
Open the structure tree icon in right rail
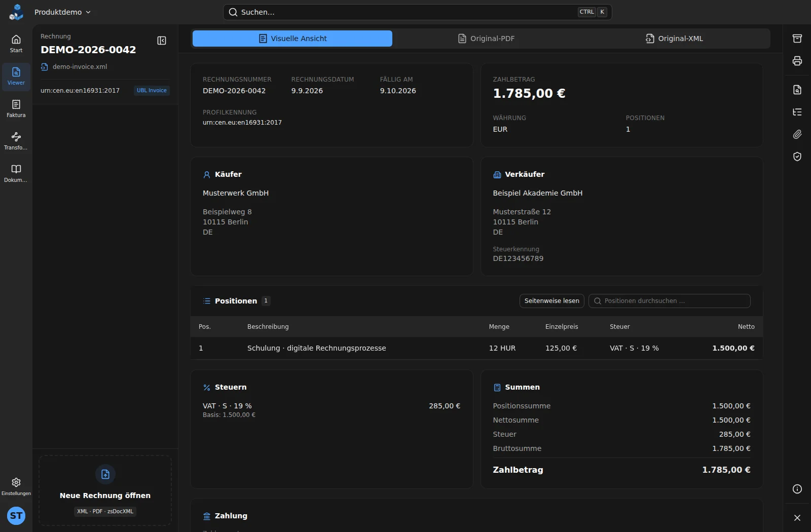(x=797, y=112)
